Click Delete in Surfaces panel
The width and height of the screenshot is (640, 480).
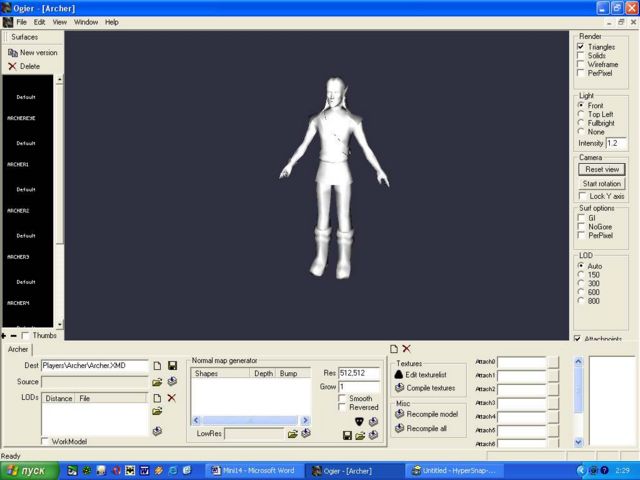(24, 66)
